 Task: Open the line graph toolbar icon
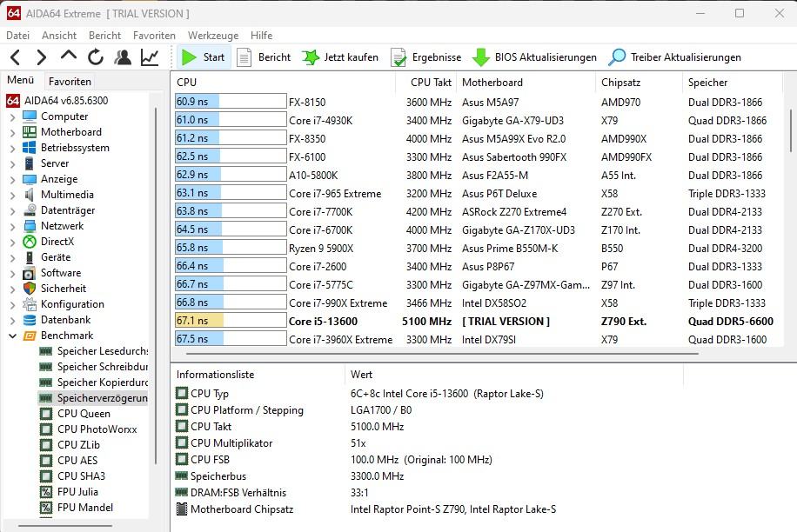(x=150, y=57)
